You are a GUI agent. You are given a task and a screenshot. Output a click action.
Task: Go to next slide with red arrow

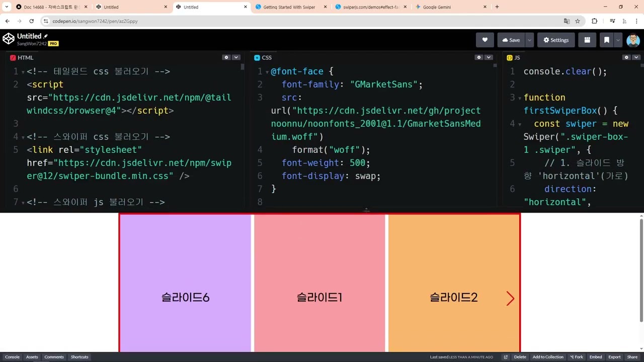(510, 299)
